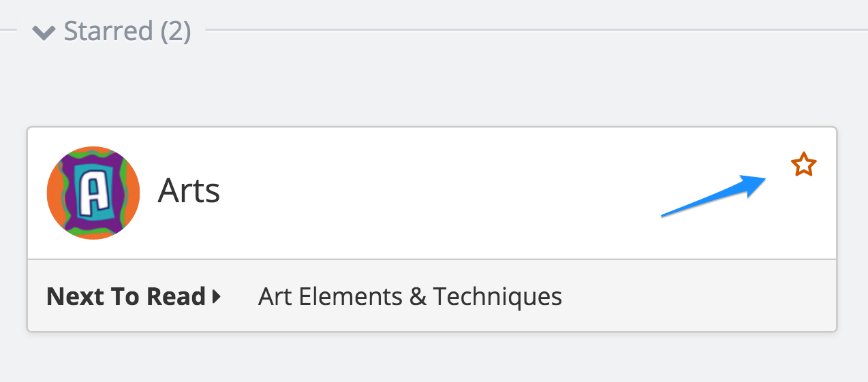Click the count (2) next to Starred
868x382 pixels.
click(176, 31)
